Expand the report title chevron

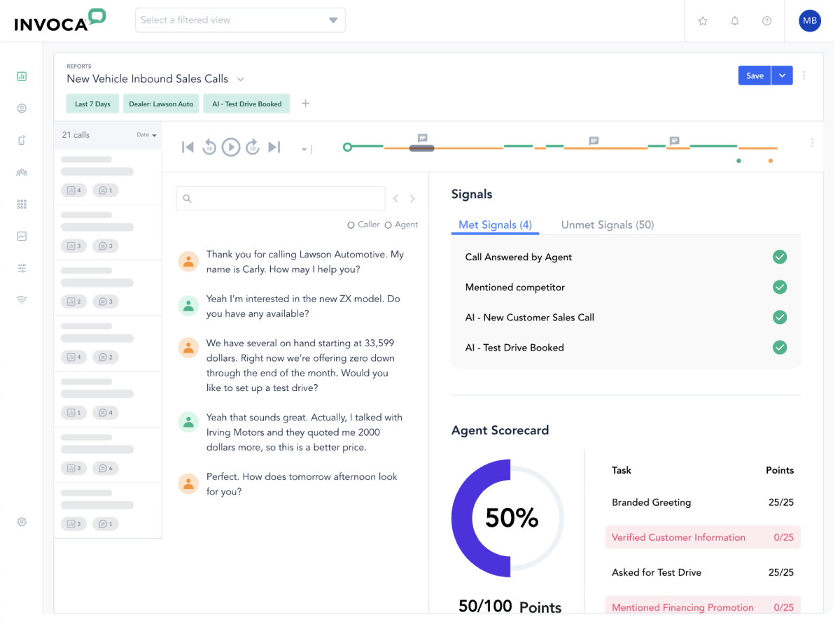click(240, 79)
